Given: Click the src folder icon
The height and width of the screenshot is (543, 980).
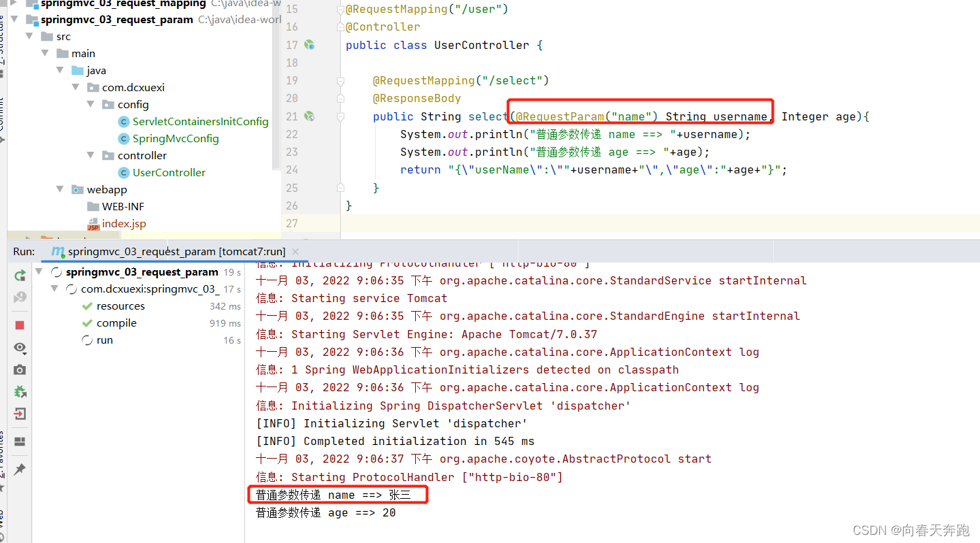Looking at the screenshot, I should point(47,37).
